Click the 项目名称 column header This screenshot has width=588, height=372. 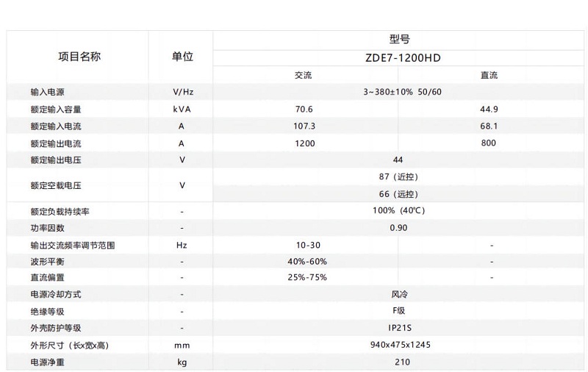pos(79,57)
